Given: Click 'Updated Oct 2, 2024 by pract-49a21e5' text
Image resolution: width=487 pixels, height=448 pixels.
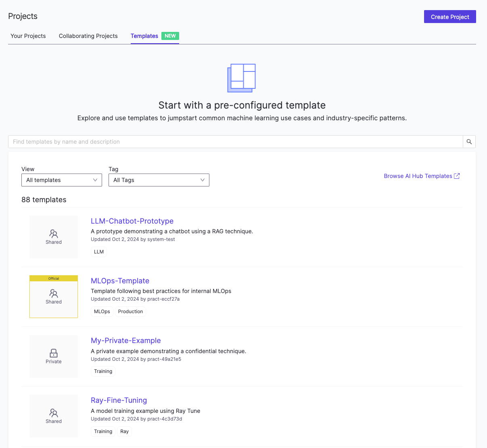Looking at the screenshot, I should pyautogui.click(x=136, y=359).
